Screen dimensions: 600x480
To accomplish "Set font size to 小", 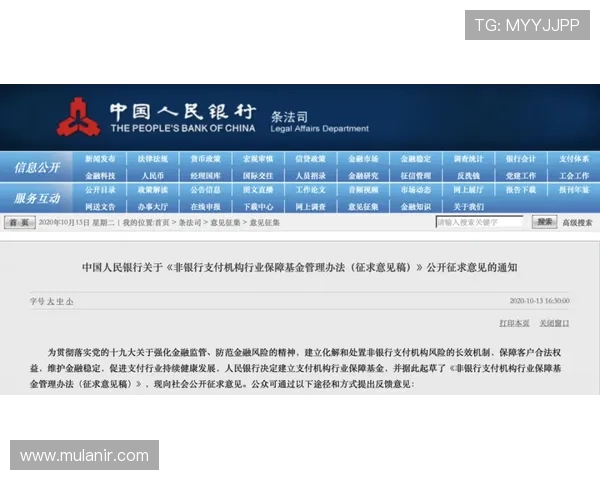I will [70, 302].
